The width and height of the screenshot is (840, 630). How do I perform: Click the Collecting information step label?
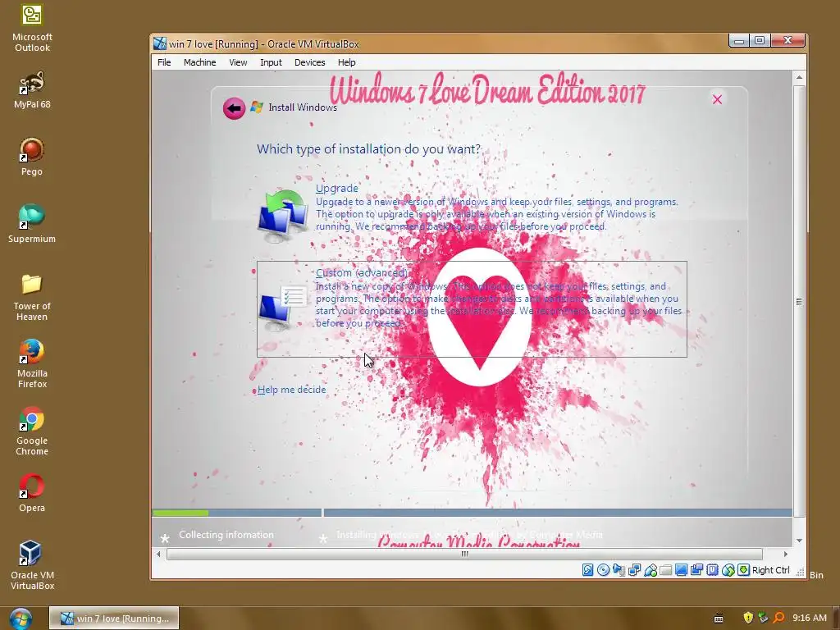pyautogui.click(x=226, y=535)
